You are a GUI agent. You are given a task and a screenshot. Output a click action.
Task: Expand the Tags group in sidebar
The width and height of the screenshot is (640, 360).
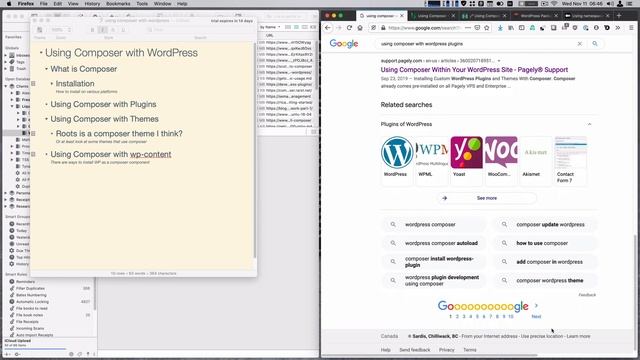pos(6,62)
